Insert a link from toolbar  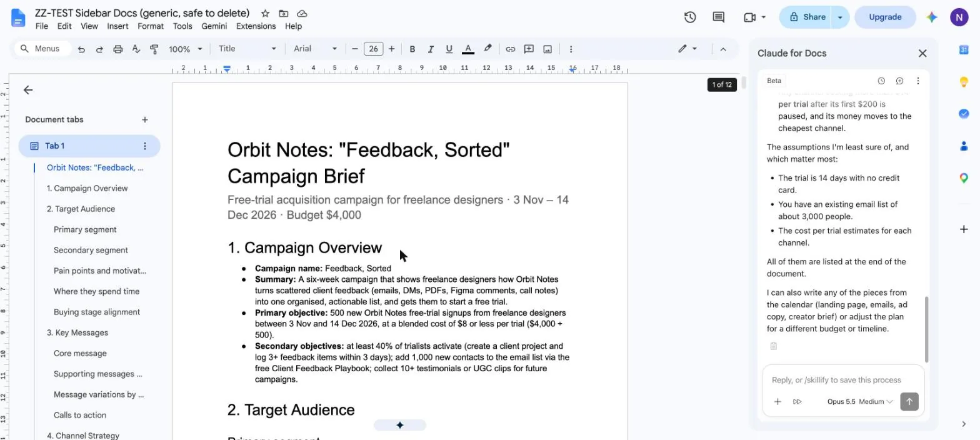pyautogui.click(x=511, y=49)
